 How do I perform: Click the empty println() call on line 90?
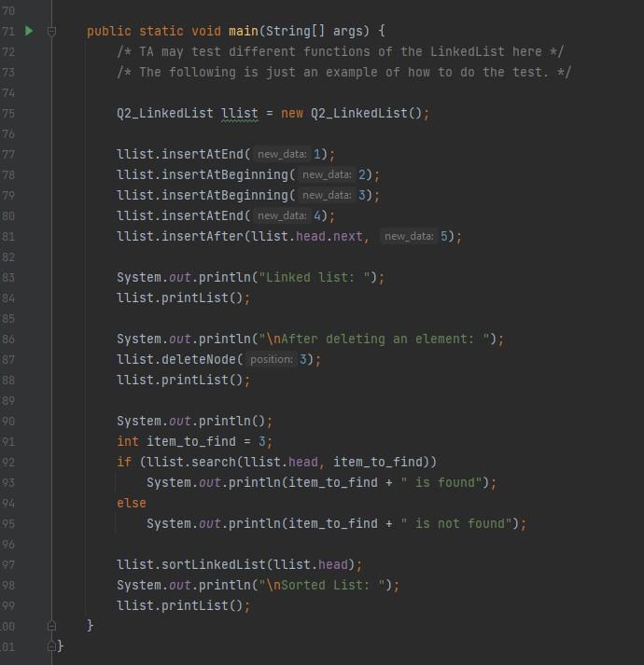click(194, 422)
